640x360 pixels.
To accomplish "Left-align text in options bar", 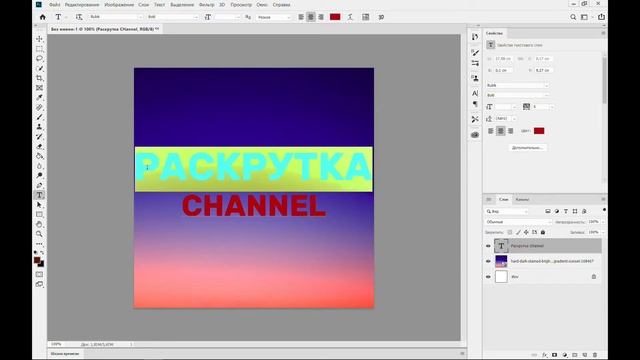I will (301, 17).
